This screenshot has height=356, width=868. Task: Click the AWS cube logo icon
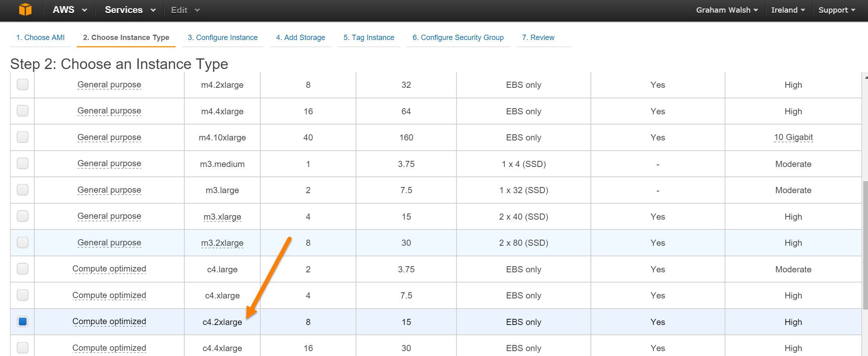(x=25, y=9)
